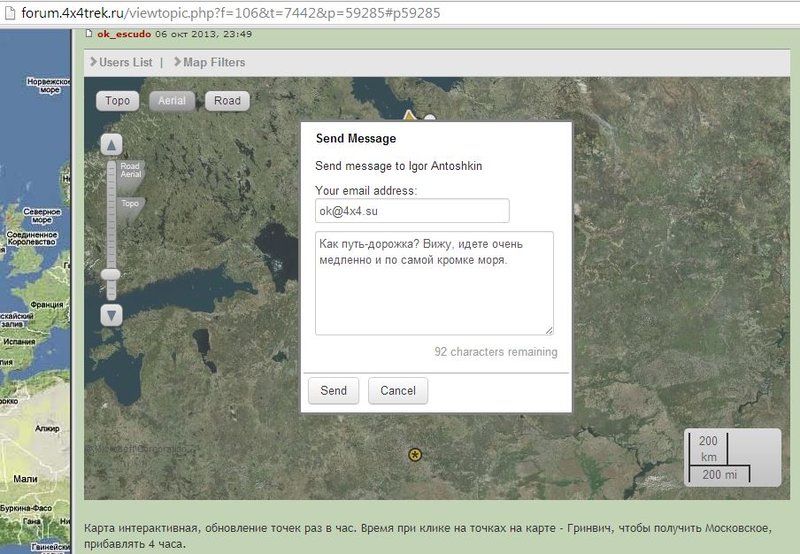This screenshot has height=554, width=800.
Task: Open the ok_escudo user profile
Action: coord(124,34)
